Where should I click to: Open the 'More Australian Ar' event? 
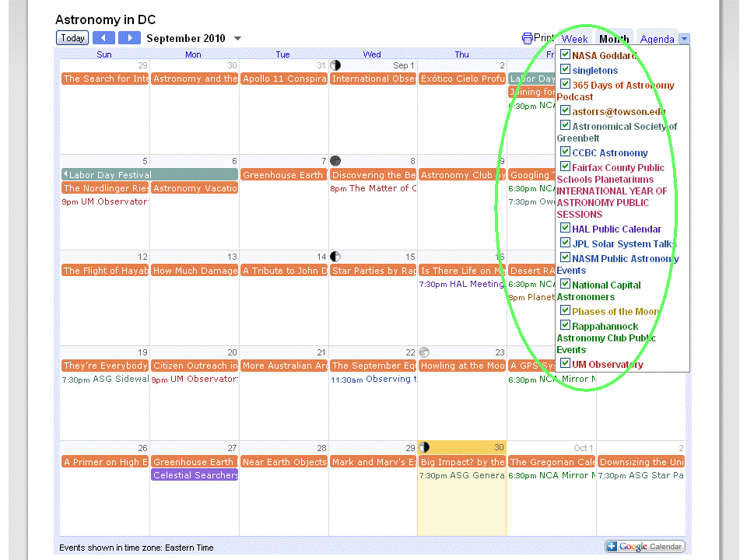(x=284, y=366)
